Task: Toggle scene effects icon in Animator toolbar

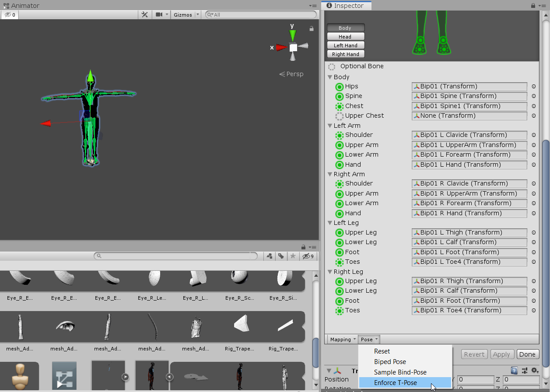Action: pyautogui.click(x=144, y=15)
